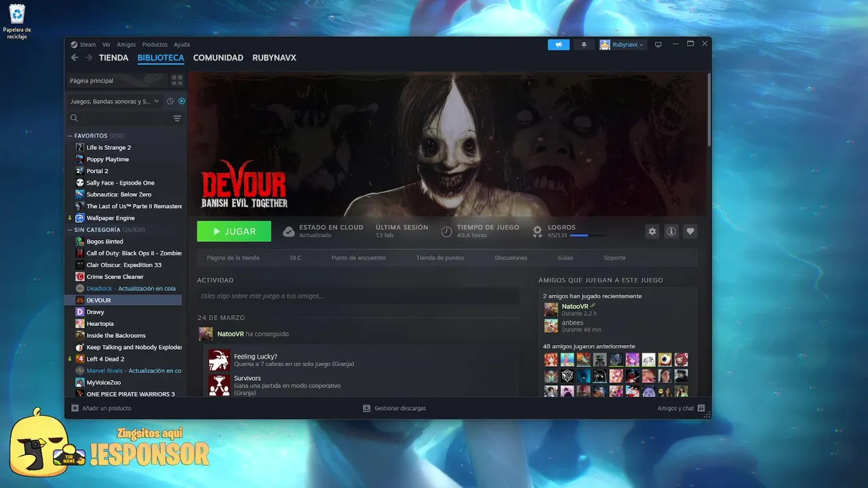The height and width of the screenshot is (488, 868).
Task: Click the add product plus icon
Action: (x=75, y=408)
